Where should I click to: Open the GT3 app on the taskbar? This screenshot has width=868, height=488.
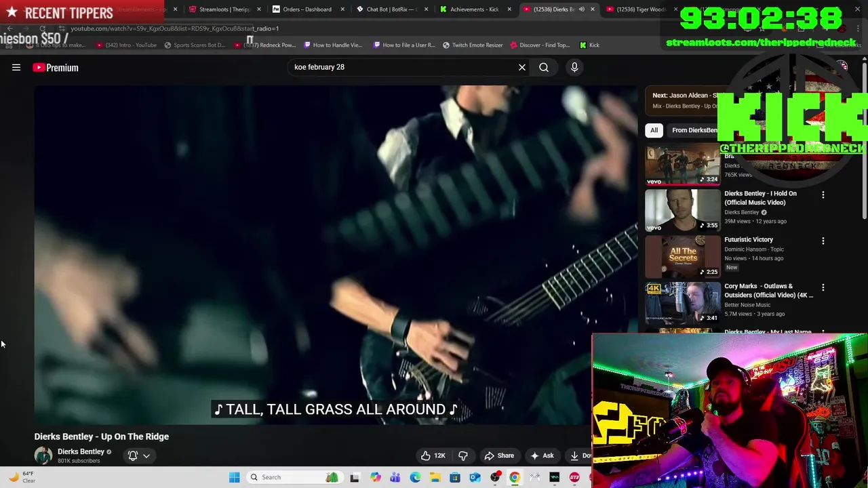(x=574, y=477)
